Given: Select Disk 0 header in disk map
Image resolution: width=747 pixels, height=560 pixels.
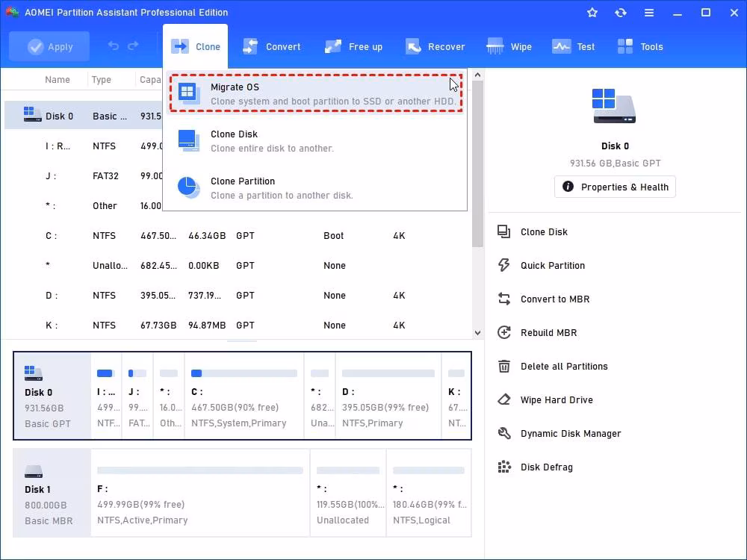Looking at the screenshot, I should coord(52,396).
